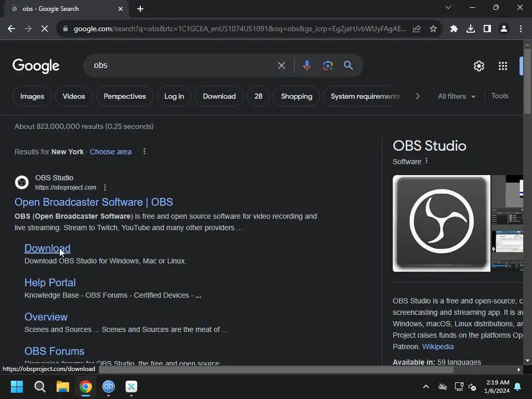Image resolution: width=532 pixels, height=399 pixels.
Task: Bookmark this page with star icon
Action: [433, 29]
